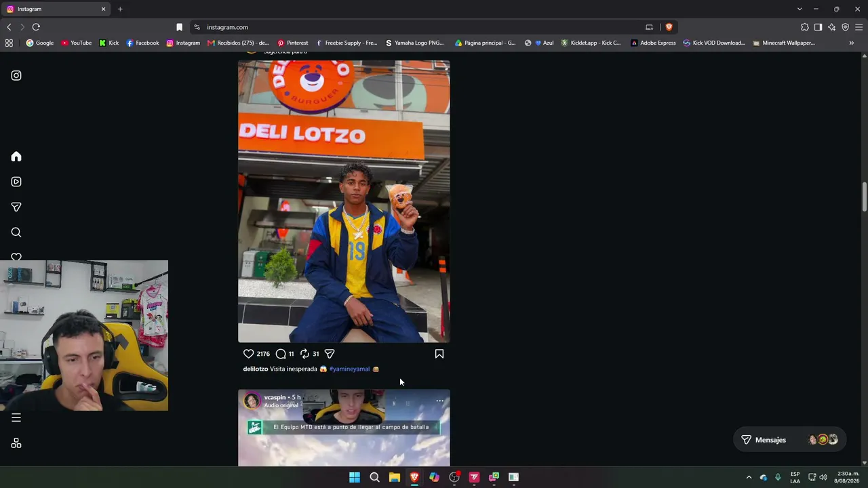The width and height of the screenshot is (868, 488).
Task: Close the Instagram tab
Action: tap(103, 9)
